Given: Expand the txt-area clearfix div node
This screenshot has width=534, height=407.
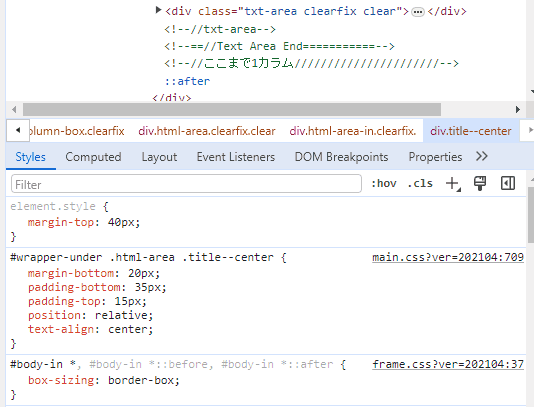Looking at the screenshot, I should pos(158,10).
